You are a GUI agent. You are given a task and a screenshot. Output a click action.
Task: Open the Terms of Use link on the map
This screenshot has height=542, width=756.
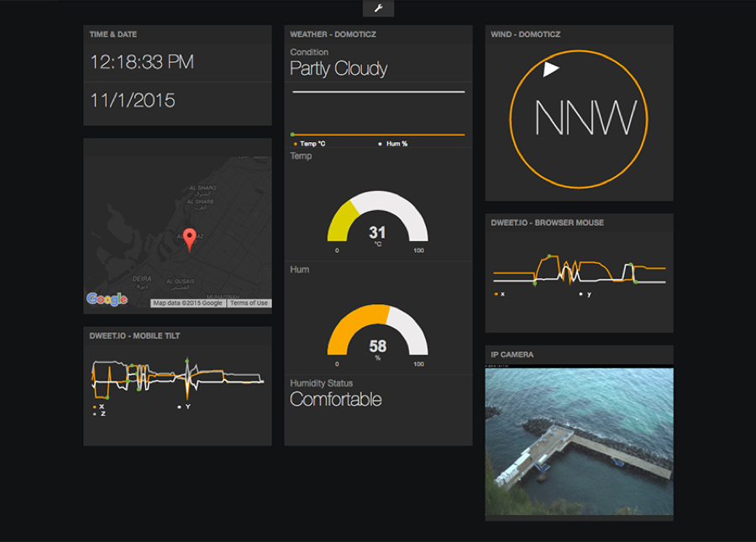pyautogui.click(x=249, y=303)
